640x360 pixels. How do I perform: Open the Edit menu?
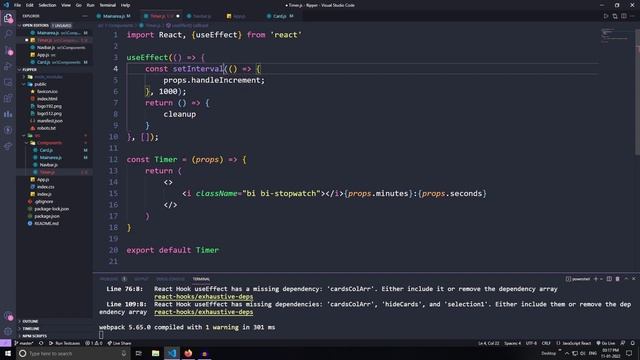pos(30,5)
